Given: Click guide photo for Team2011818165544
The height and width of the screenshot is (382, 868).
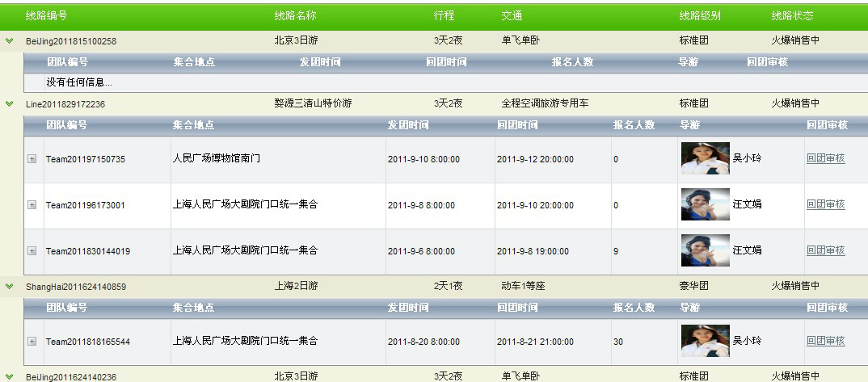Looking at the screenshot, I should (x=705, y=341).
